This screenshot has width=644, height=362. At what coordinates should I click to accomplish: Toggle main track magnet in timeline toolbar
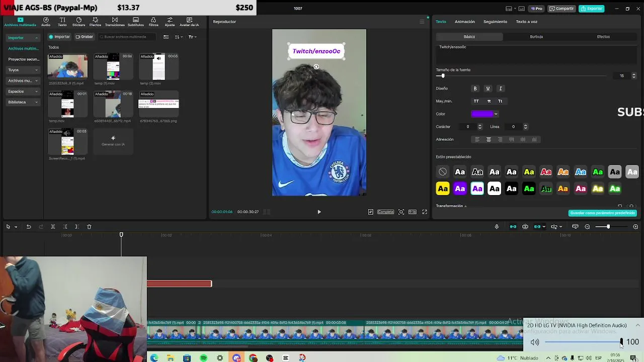pos(513,227)
